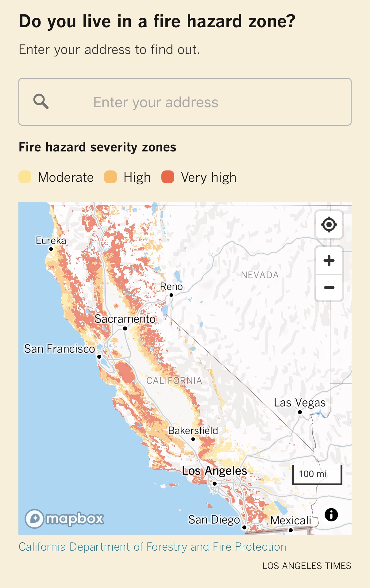Click the Moderate yellow legend swatch
The width and height of the screenshot is (370, 588).
pos(25,177)
